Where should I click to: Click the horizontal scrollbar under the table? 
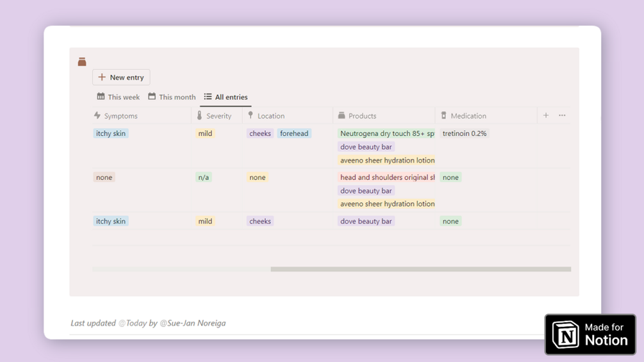(420, 269)
